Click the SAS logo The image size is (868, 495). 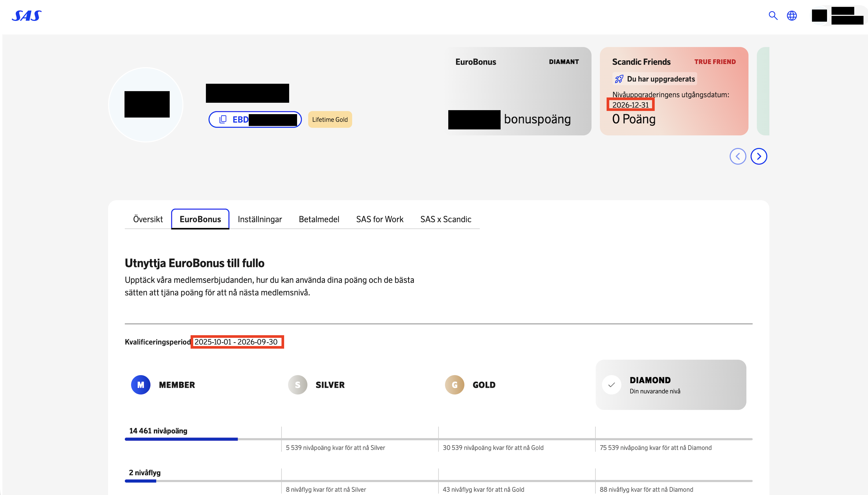tap(26, 16)
